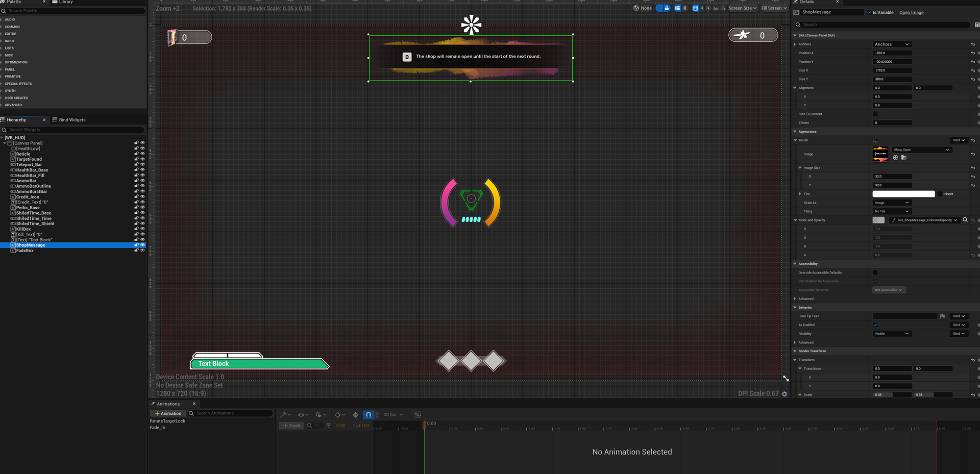The width and height of the screenshot is (980, 474).
Task: Browse to Shop_Open asset in Content Browser
Action: 904,158
